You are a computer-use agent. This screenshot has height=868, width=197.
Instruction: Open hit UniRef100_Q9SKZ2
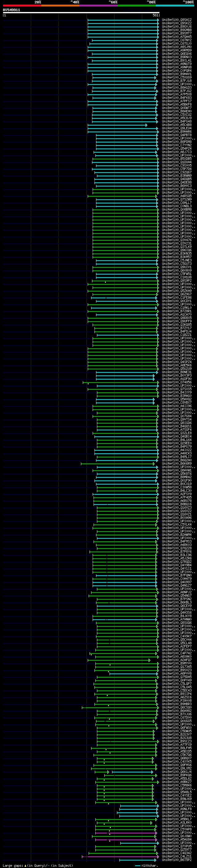coord(177,23)
